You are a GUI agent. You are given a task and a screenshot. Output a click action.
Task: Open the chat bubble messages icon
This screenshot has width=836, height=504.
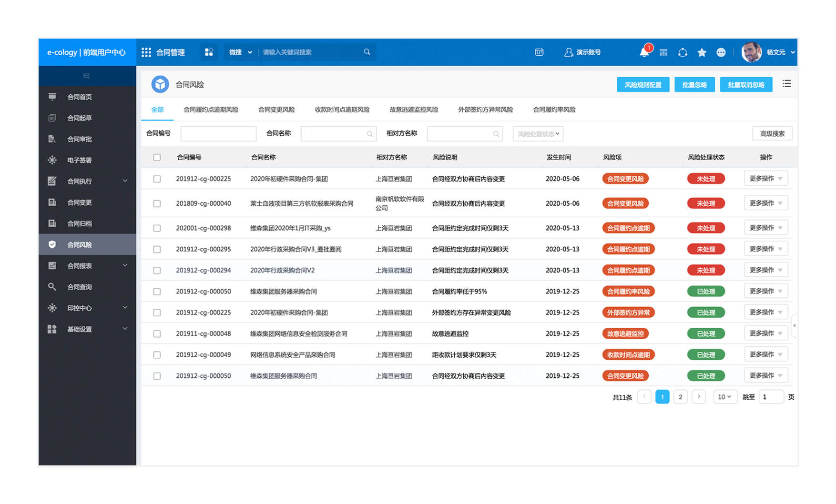pos(721,52)
